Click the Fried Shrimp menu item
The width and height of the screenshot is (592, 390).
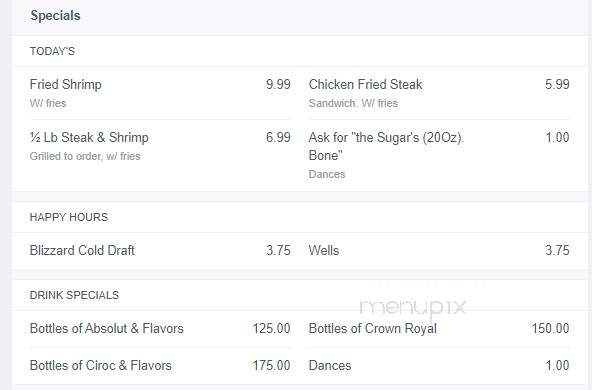pyautogui.click(x=66, y=84)
